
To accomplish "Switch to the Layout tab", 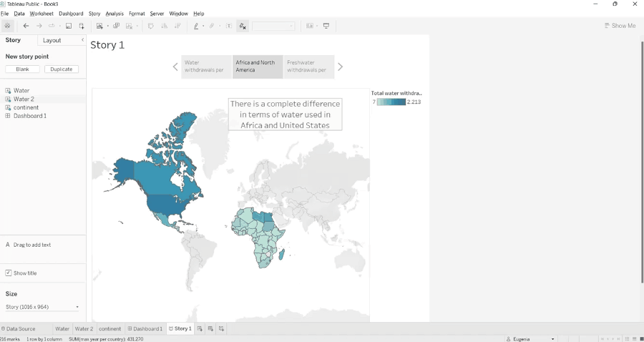I will (x=52, y=40).
